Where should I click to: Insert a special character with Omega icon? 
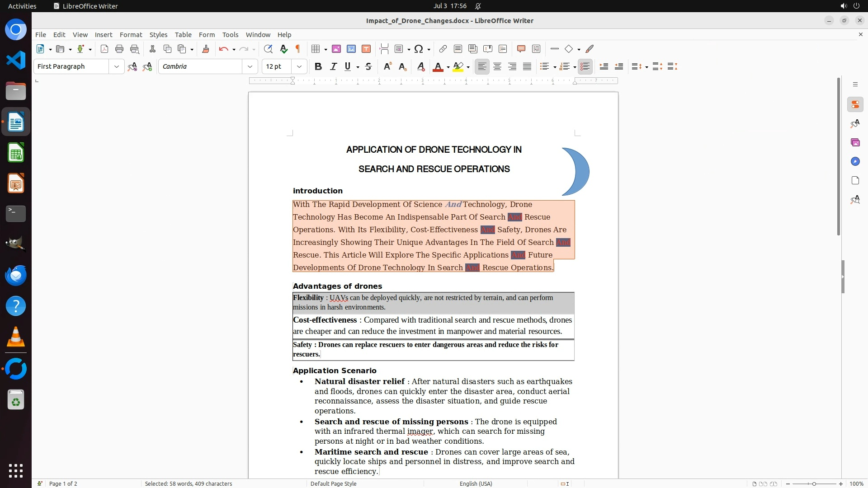(x=419, y=49)
